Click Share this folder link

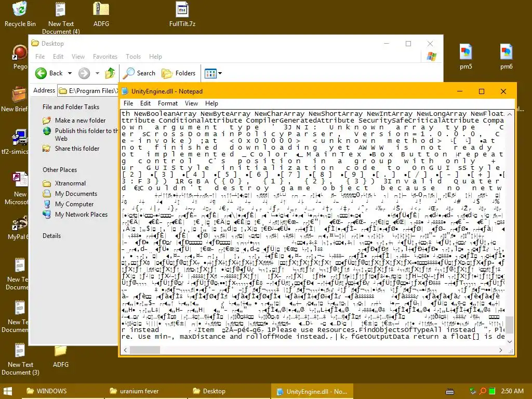[71, 148]
